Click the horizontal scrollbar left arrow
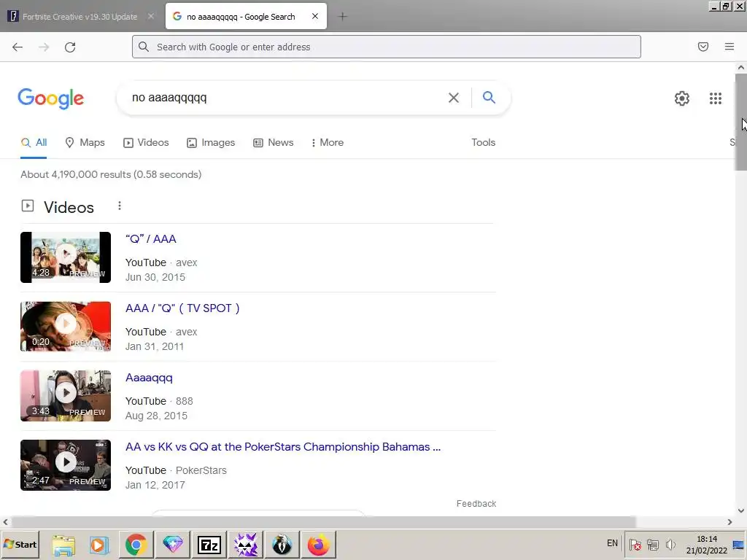747x560 pixels. click(5, 522)
